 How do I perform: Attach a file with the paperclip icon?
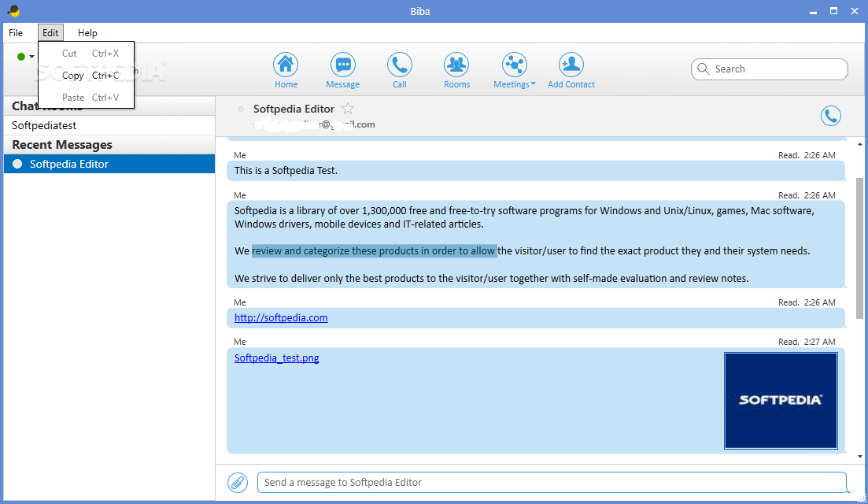[x=238, y=483]
